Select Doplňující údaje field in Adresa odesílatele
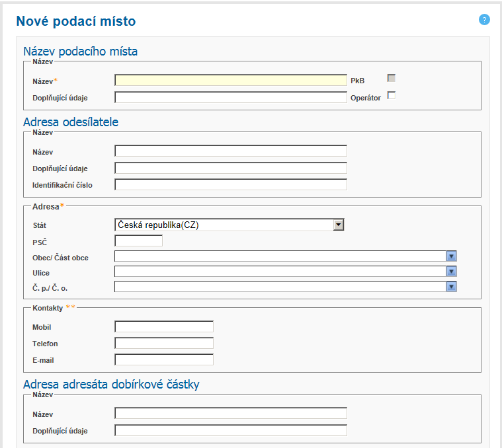 click(x=230, y=168)
